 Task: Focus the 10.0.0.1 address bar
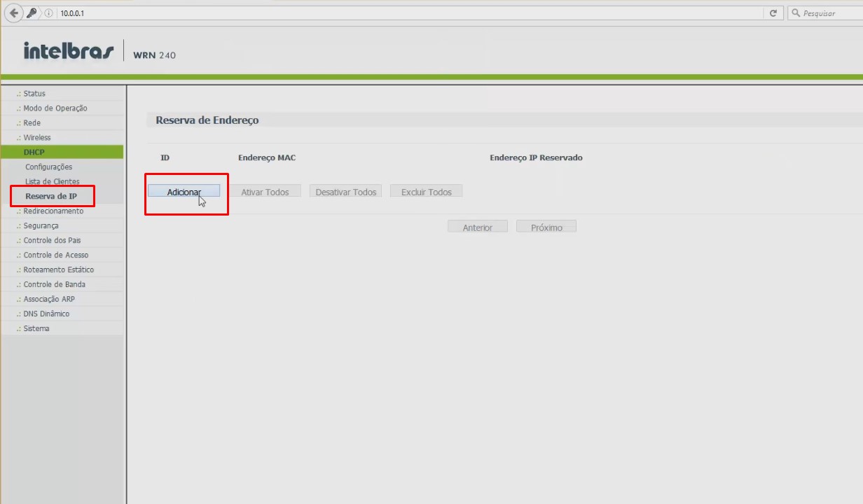[x=410, y=13]
